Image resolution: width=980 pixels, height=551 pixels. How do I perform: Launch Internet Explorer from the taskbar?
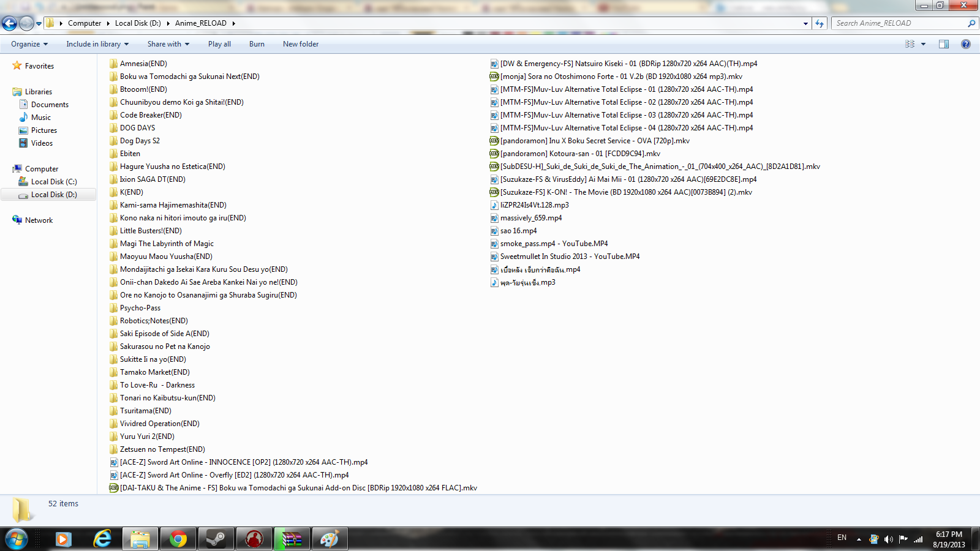(102, 539)
